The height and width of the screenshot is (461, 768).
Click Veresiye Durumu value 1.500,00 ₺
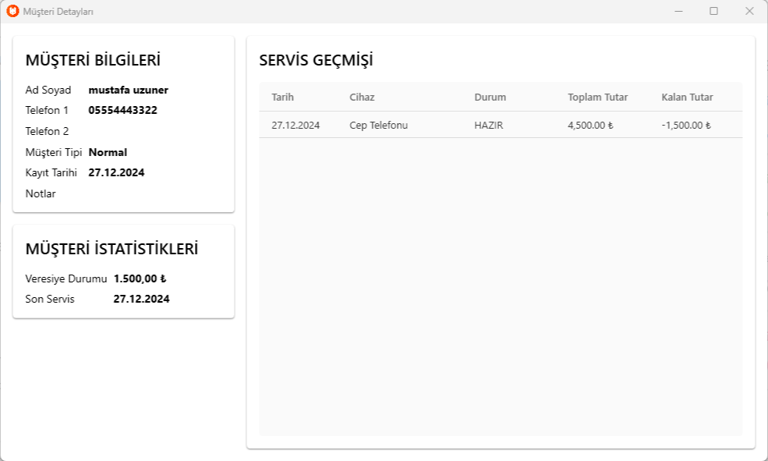140,279
